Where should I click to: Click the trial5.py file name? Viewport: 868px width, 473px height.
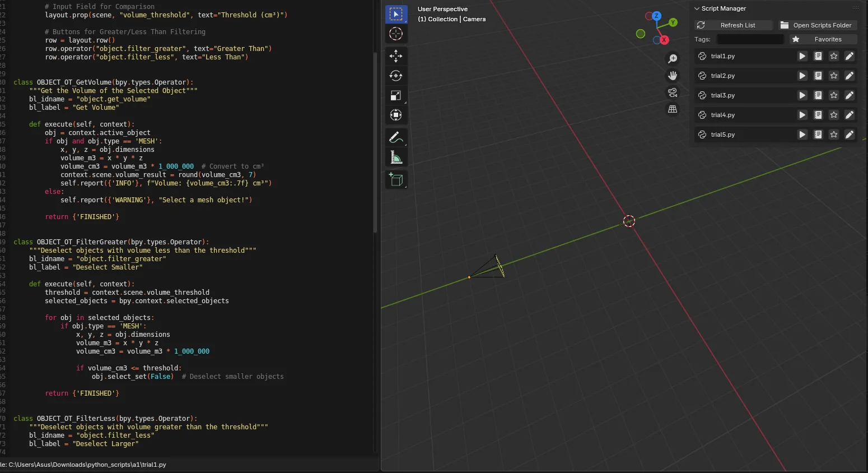pos(723,135)
